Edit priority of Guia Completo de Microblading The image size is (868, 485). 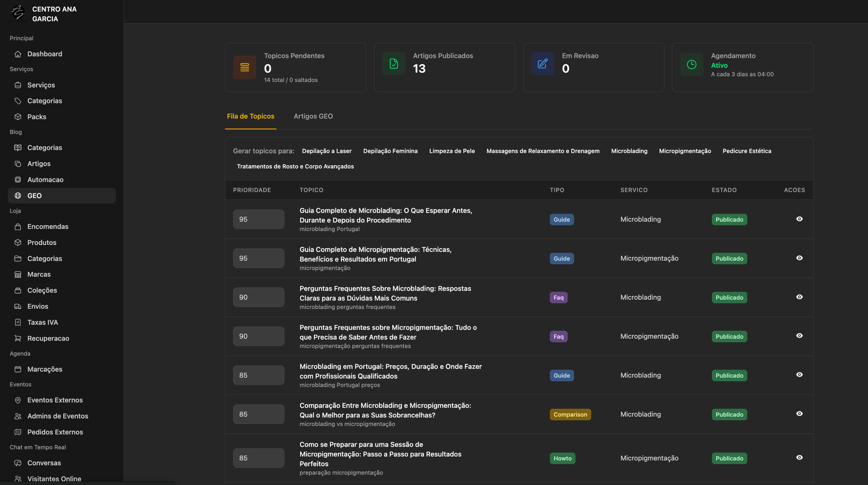pyautogui.click(x=259, y=220)
